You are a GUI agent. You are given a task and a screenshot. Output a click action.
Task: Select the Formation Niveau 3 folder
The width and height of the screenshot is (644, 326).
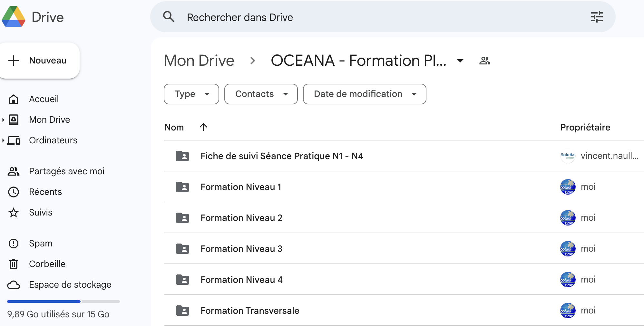(404, 249)
